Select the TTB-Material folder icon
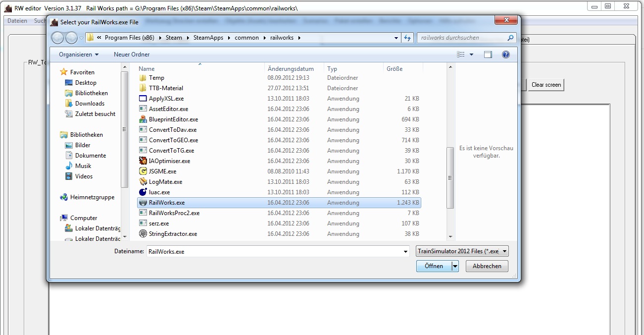Screen dimensions: 644x335 (x=143, y=88)
